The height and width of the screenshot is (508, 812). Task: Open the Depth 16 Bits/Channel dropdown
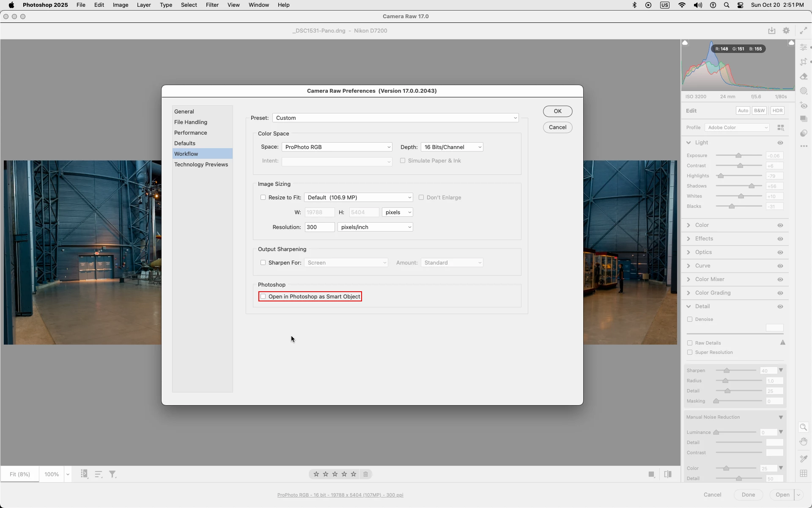tap(452, 147)
